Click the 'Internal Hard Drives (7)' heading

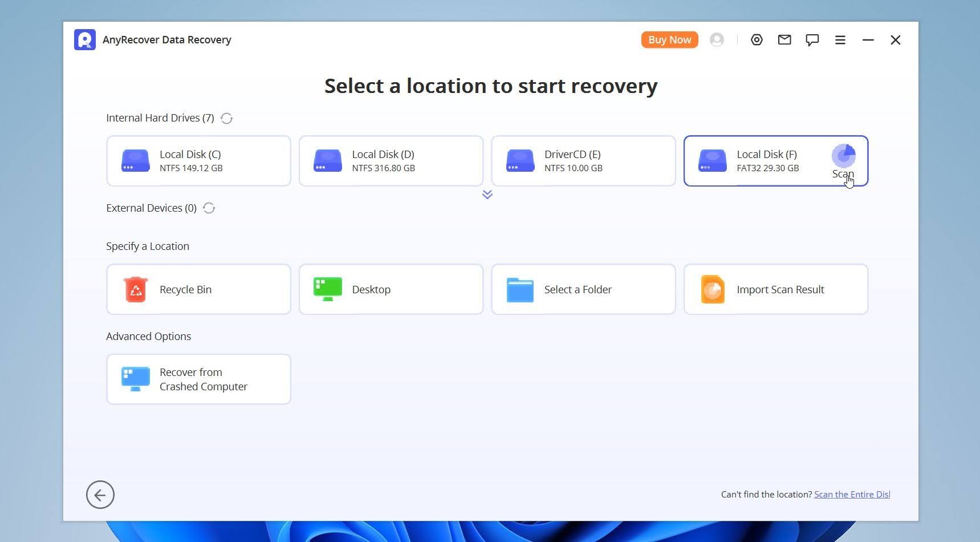pos(160,118)
